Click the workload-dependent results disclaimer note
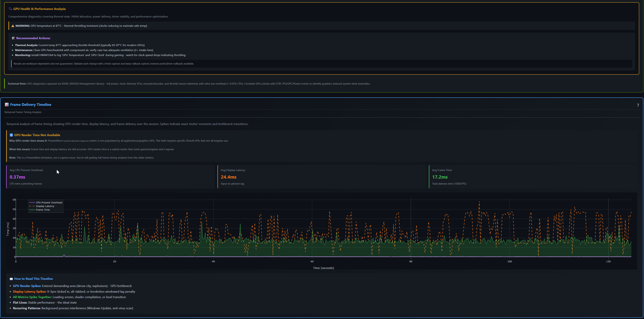The height and width of the screenshot is (319, 644). pyautogui.click(x=104, y=64)
